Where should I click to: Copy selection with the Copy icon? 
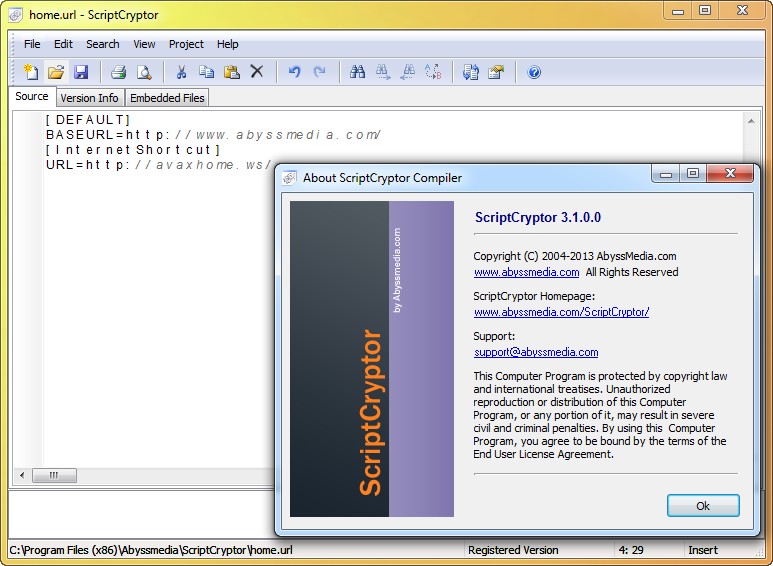point(206,72)
